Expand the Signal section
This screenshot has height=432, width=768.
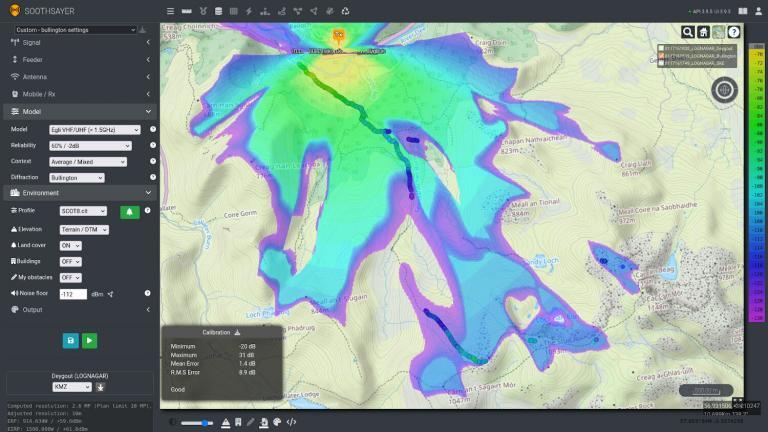[x=80, y=43]
